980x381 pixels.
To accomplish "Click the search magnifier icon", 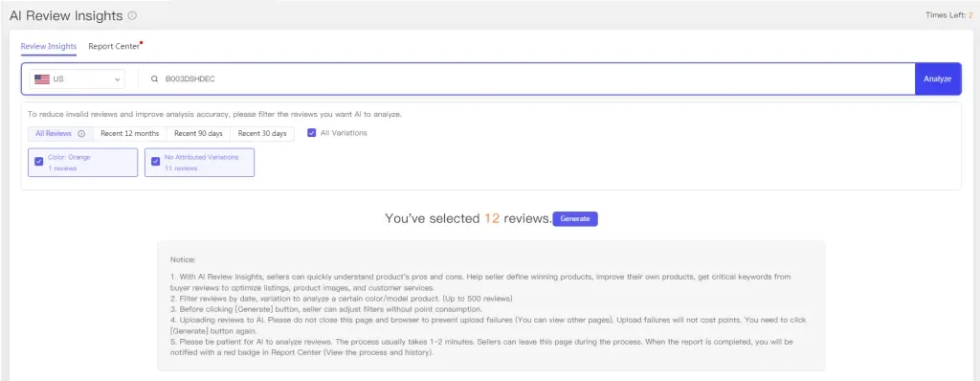I will 154,79.
